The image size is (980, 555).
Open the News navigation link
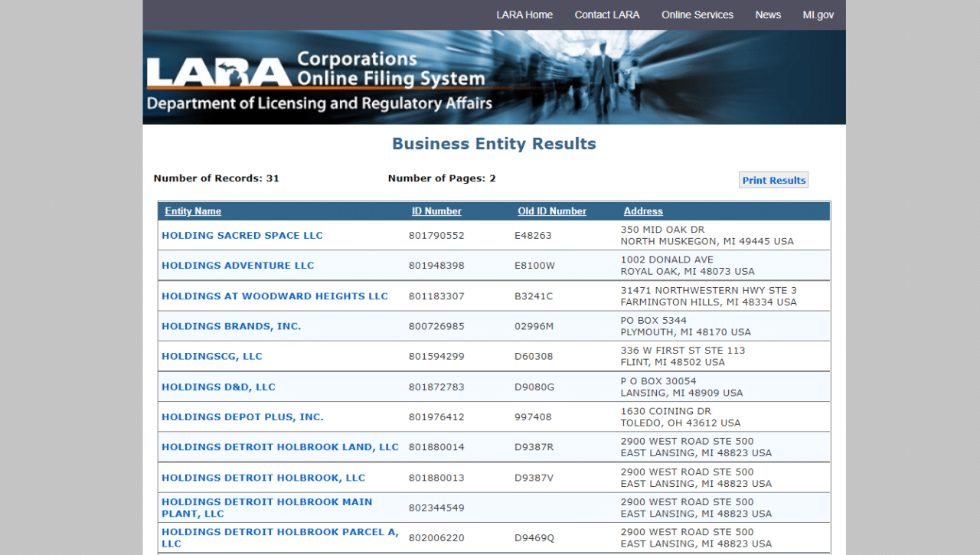tap(768, 15)
